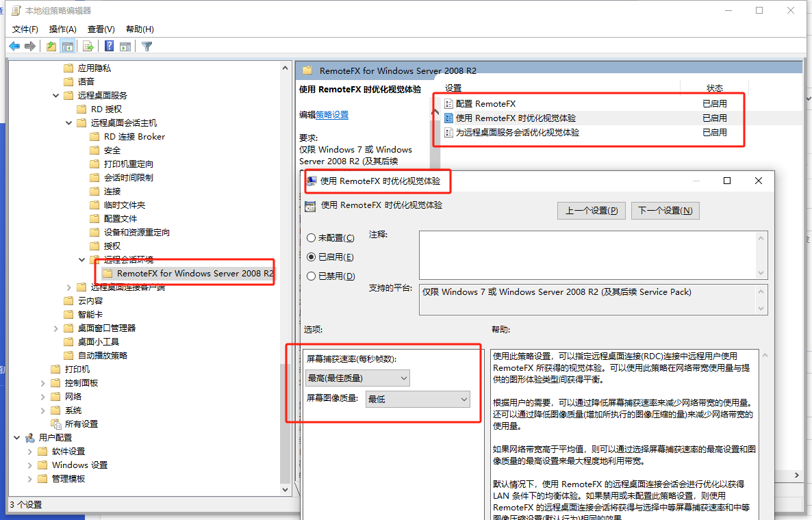Image resolution: width=812 pixels, height=520 pixels.
Task: Click the 设置 column header
Action: (453, 88)
